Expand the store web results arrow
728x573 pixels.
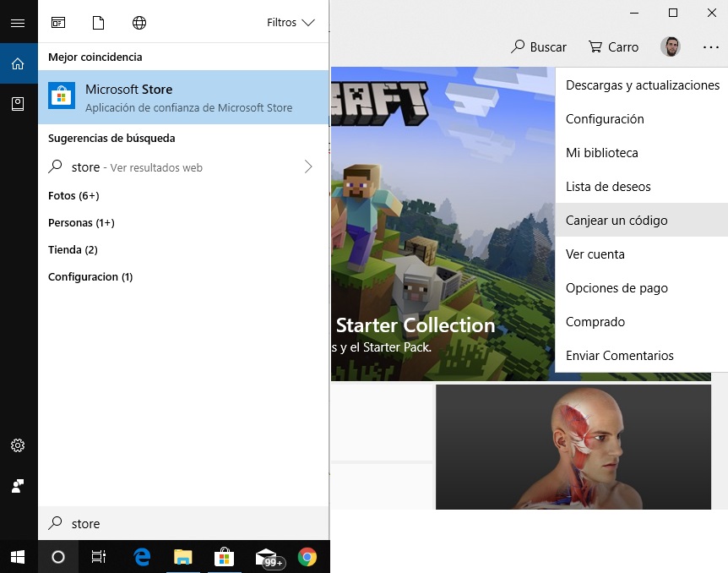pyautogui.click(x=308, y=167)
